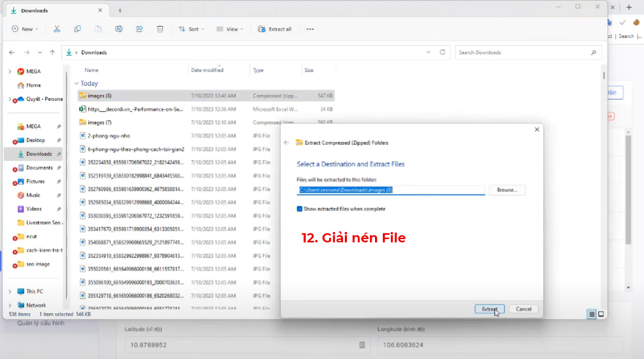Viewport: 644px width, 359px height.
Task: Expand the Quyết - Personal OneDrive node
Action: [10, 99]
